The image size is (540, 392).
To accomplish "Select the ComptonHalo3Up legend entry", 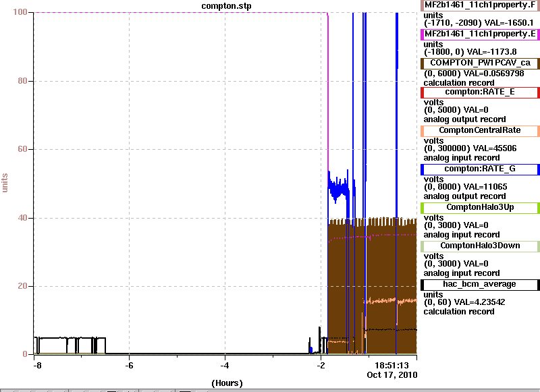I will pyautogui.click(x=480, y=208).
